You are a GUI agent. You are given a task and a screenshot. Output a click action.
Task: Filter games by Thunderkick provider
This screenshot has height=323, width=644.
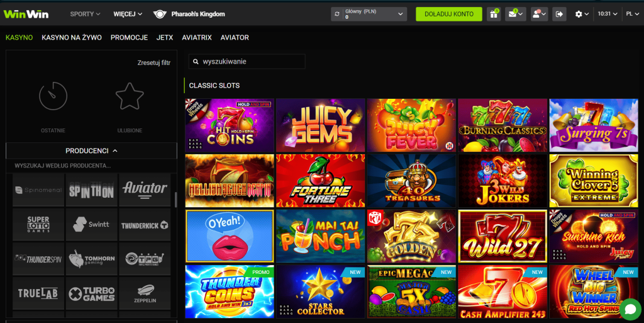145,225
